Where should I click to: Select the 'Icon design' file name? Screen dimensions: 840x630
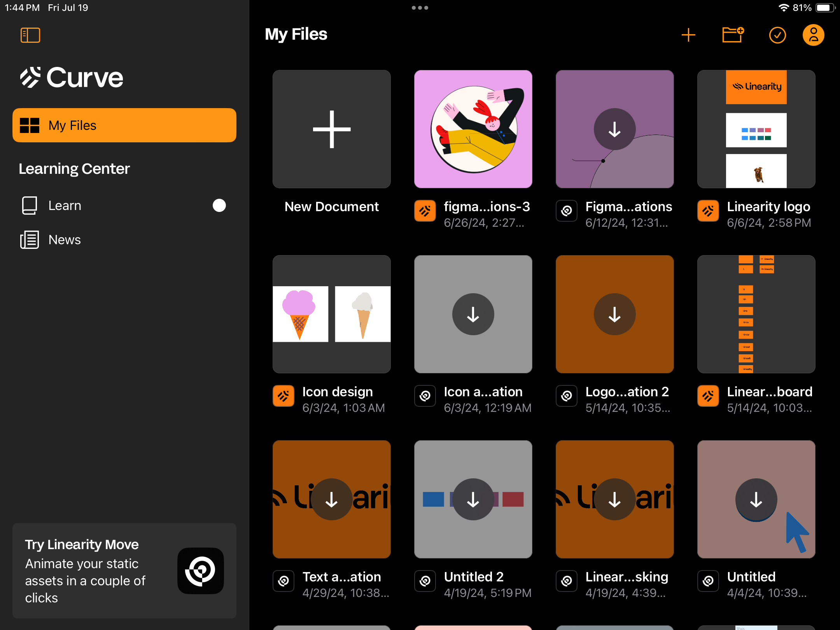[x=338, y=392]
